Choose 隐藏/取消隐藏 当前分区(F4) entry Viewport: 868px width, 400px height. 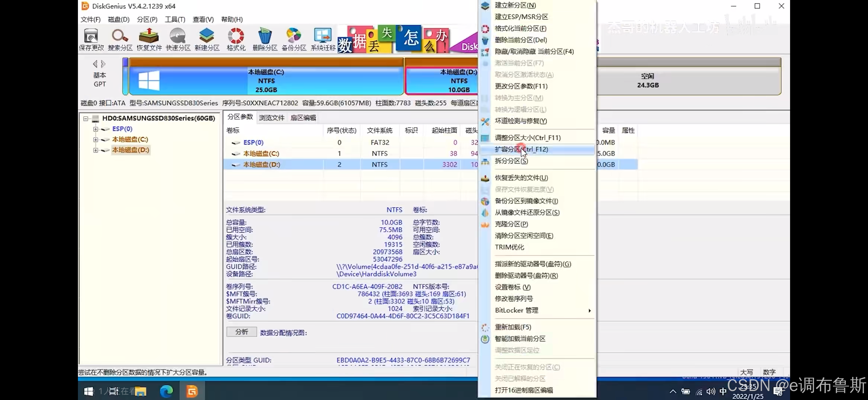[537, 51]
